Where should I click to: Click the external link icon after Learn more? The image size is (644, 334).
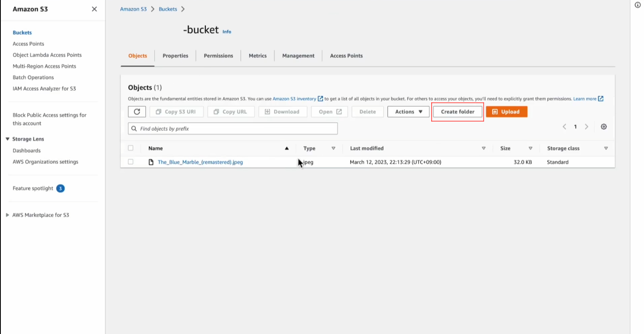pos(601,98)
